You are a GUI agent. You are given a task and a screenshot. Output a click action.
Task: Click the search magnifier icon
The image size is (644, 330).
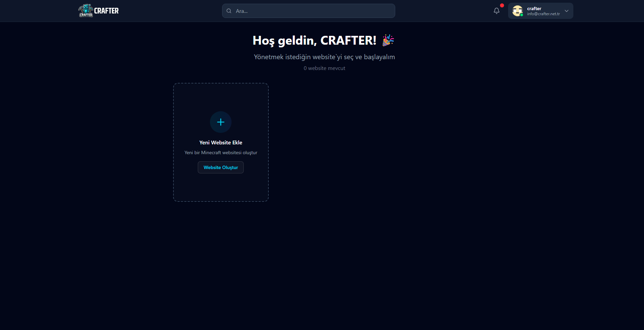point(229,11)
